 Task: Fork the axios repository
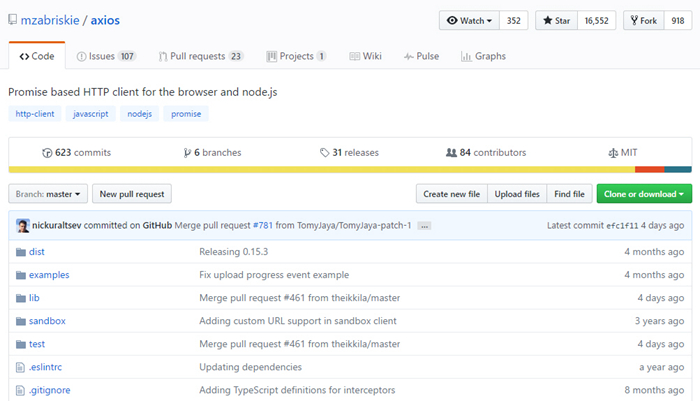pos(644,21)
